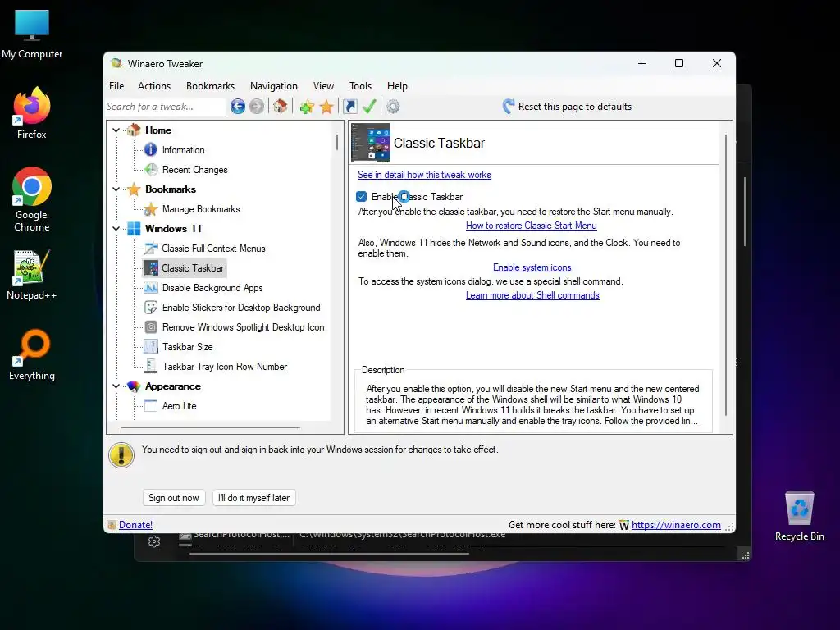Click the Classic Taskbar header thumbnail
The width and height of the screenshot is (840, 630).
click(371, 143)
